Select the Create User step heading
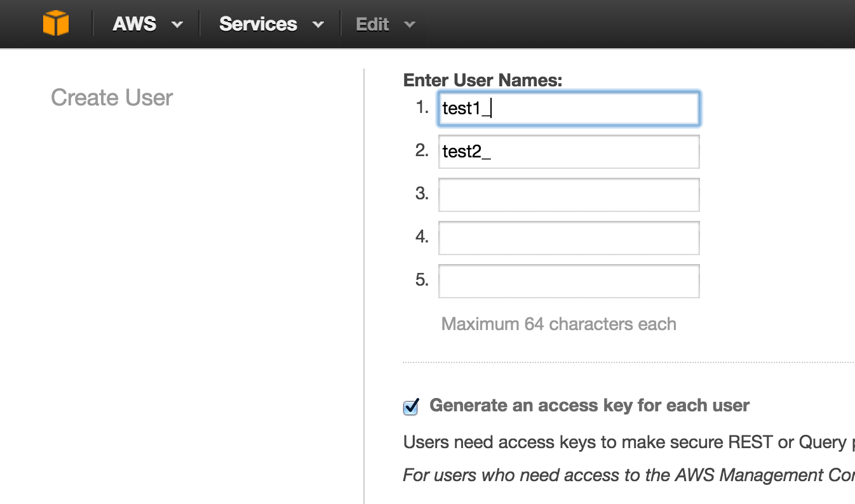This screenshot has height=504, width=855. (x=112, y=98)
